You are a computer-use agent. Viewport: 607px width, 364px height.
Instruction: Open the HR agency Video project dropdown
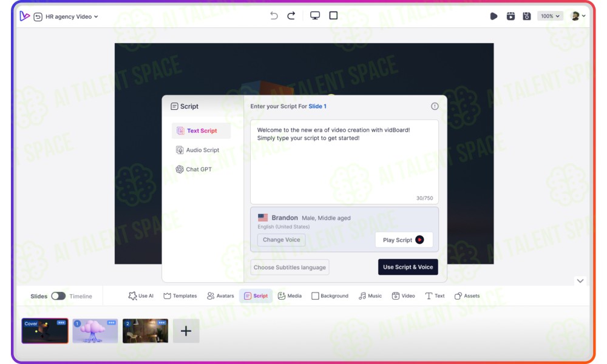pyautogui.click(x=72, y=16)
